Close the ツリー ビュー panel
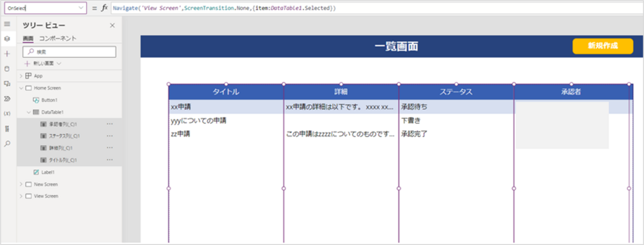This screenshot has width=644, height=245. click(x=112, y=25)
